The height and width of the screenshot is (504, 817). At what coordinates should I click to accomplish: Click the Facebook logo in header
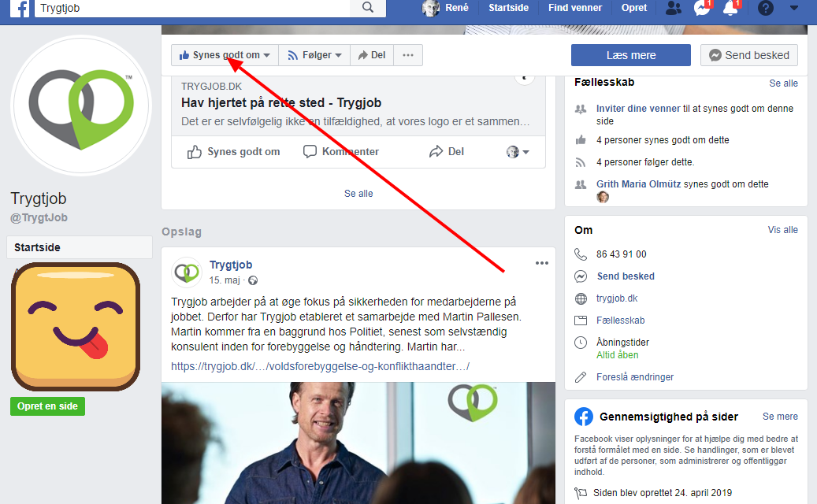[x=20, y=9]
